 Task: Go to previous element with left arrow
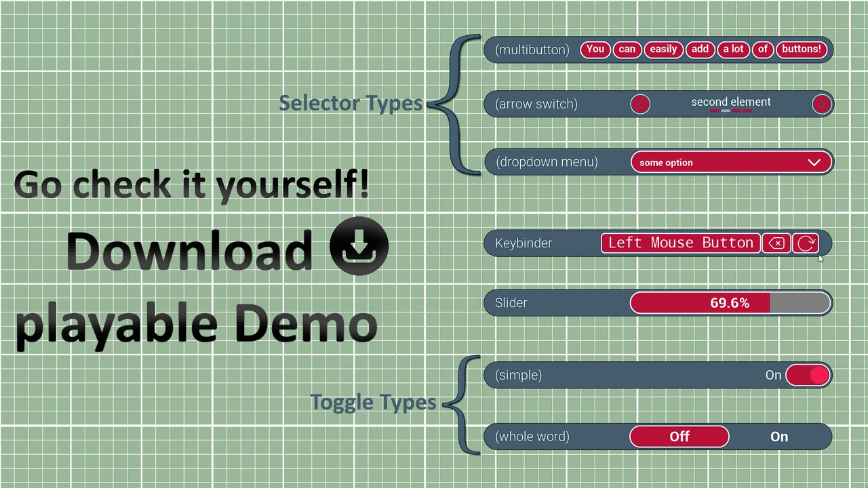coord(640,104)
